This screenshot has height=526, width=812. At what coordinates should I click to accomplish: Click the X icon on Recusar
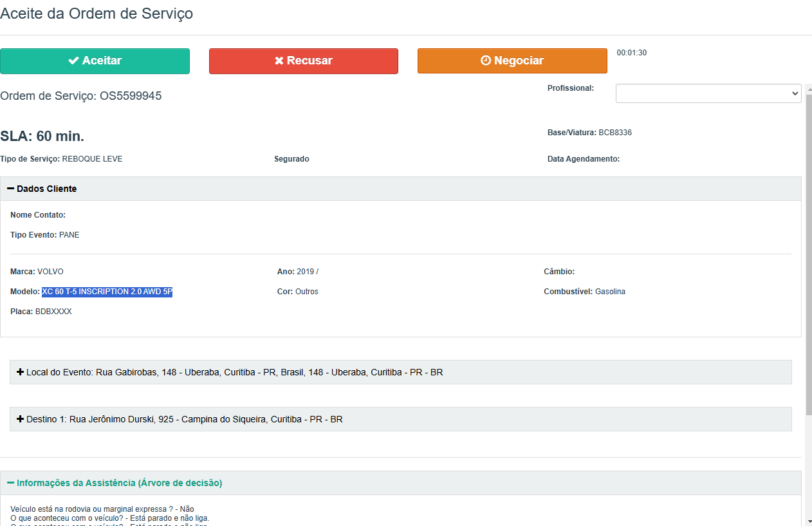[x=279, y=61]
